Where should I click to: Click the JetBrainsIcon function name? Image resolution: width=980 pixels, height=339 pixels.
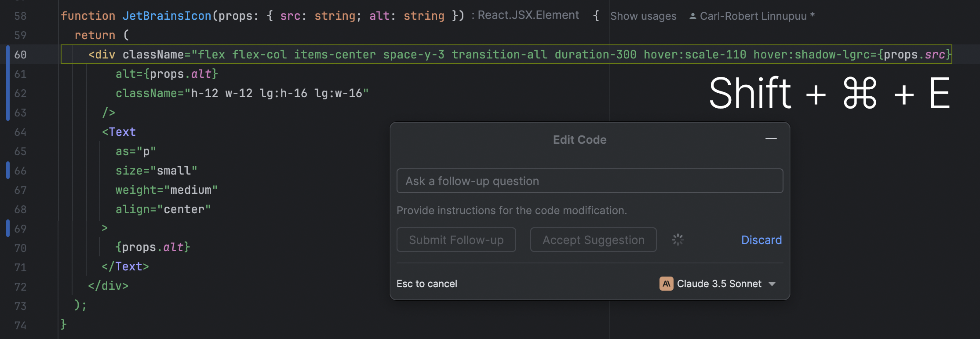click(167, 16)
